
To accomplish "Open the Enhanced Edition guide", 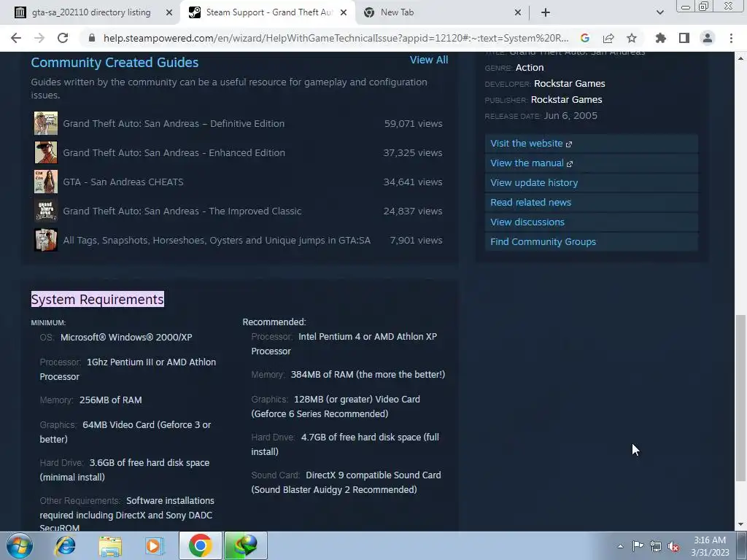I will [174, 152].
